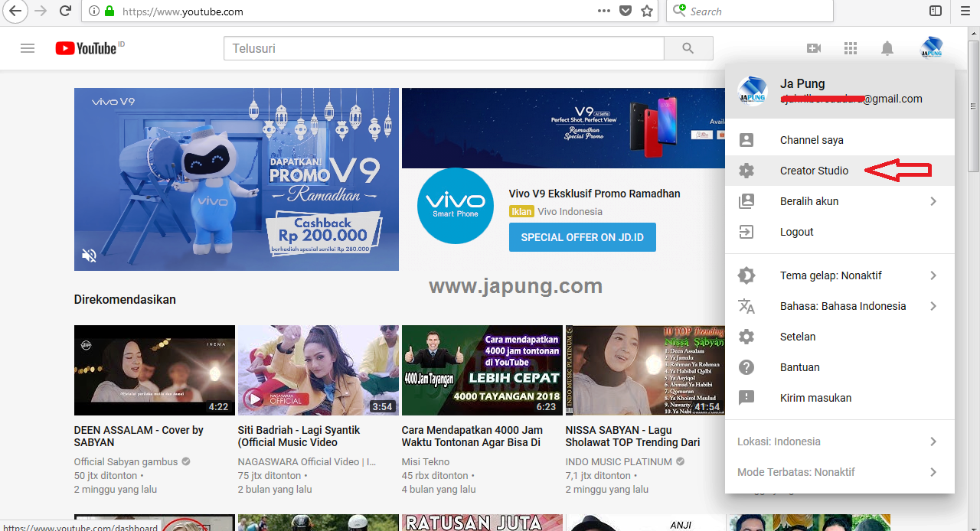Toggle the browser sidebar icon

[x=936, y=11]
